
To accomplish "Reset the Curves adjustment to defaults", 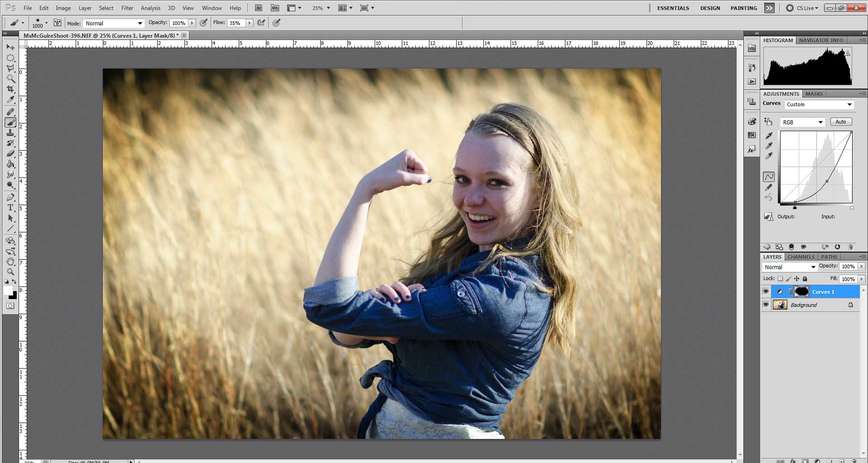I will pos(837,247).
